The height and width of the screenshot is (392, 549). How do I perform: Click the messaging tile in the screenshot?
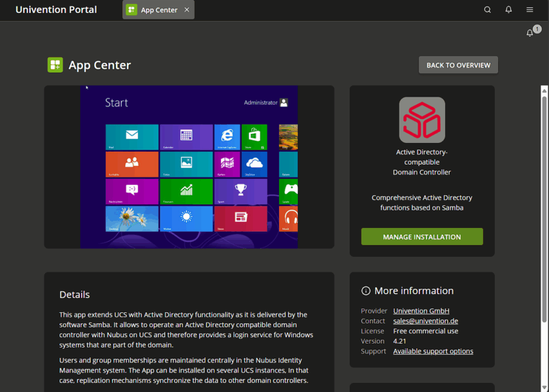[132, 191]
